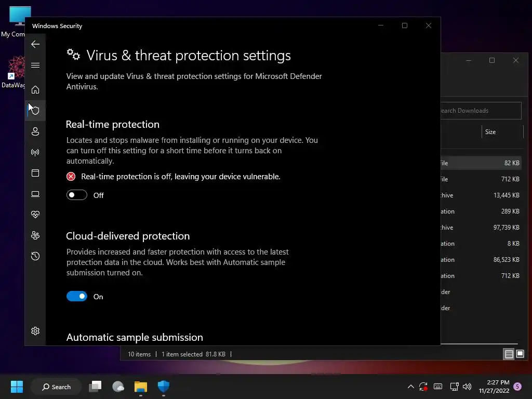
Task: Open the notification badge showing 5
Action: click(x=517, y=387)
